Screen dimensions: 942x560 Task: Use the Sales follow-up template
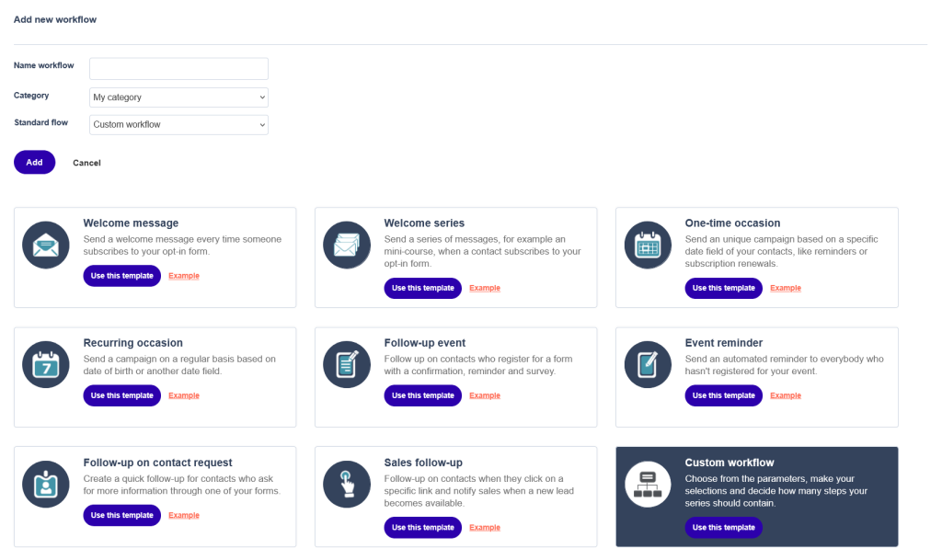(423, 528)
